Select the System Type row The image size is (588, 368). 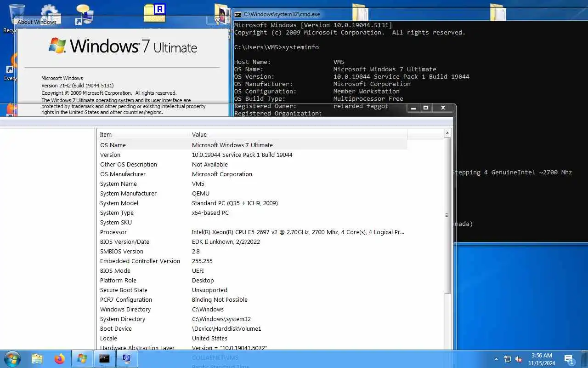[x=252, y=213]
